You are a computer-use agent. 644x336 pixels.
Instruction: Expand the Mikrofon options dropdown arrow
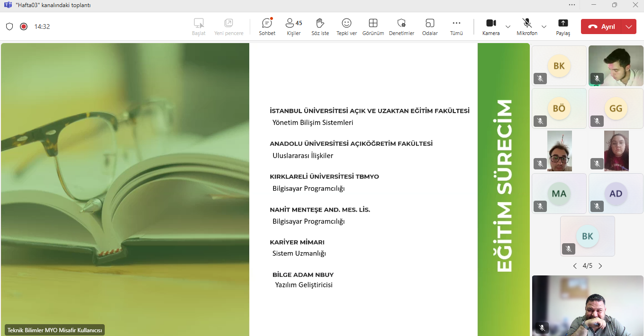544,27
